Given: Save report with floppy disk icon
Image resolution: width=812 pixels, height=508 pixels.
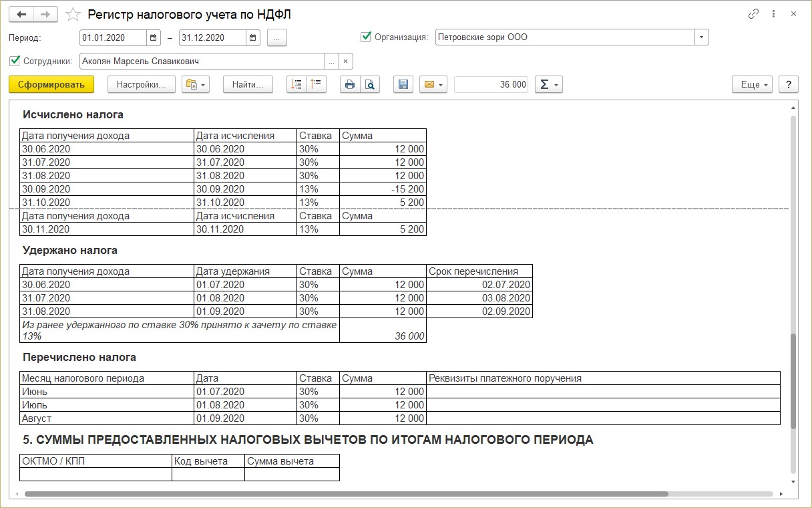Looking at the screenshot, I should coord(403,84).
